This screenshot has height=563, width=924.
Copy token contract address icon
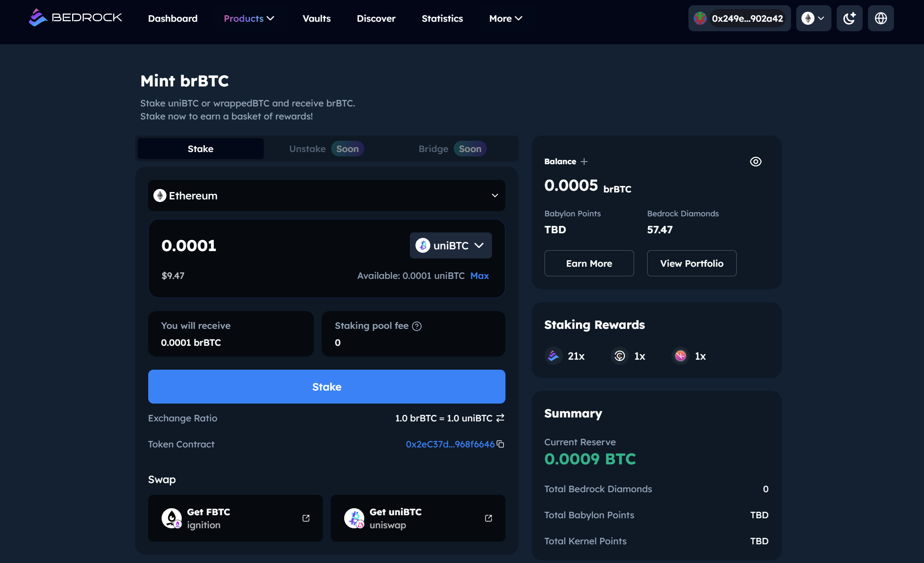501,444
